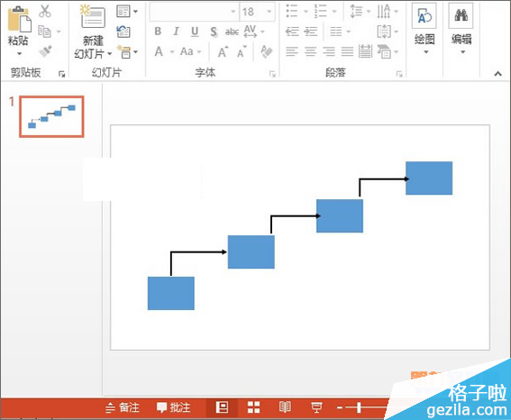Click the Cut scissors icon

[45, 11]
